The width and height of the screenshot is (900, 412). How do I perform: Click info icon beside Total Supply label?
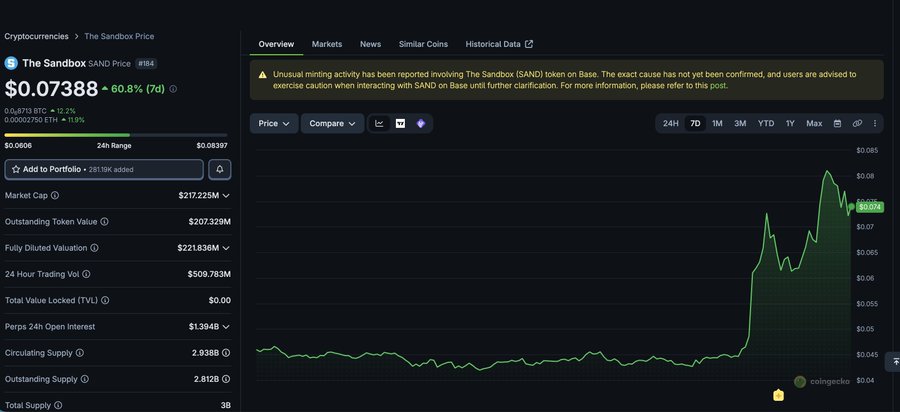58,405
